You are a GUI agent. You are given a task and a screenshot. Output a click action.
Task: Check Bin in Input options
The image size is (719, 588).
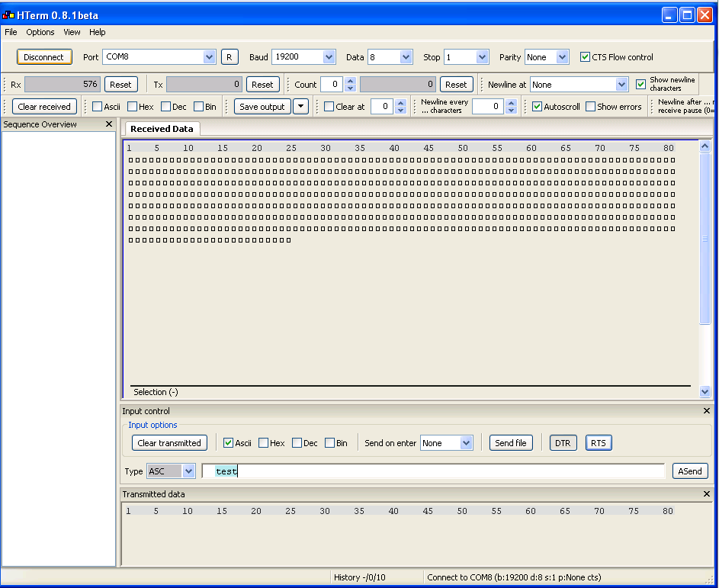pyautogui.click(x=329, y=442)
